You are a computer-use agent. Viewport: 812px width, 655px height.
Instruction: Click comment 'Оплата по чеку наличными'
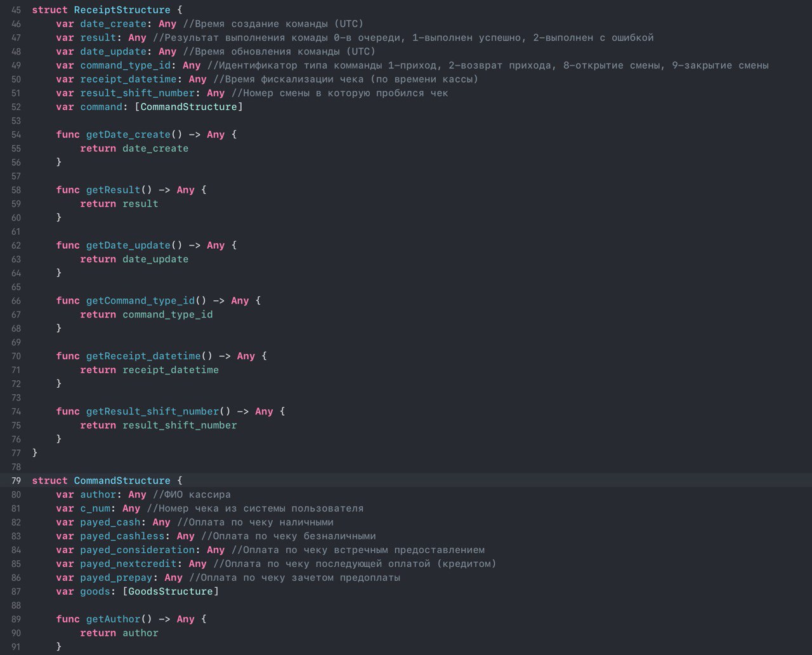click(x=255, y=522)
